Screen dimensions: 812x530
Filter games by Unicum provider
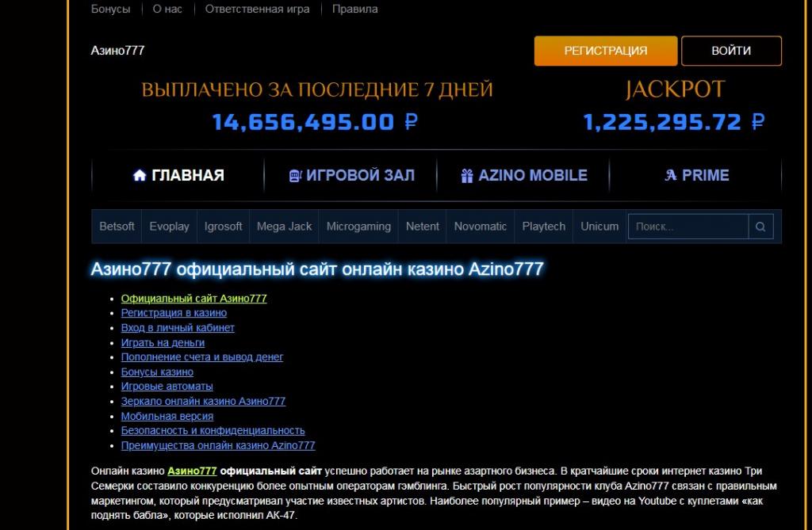pyautogui.click(x=599, y=227)
